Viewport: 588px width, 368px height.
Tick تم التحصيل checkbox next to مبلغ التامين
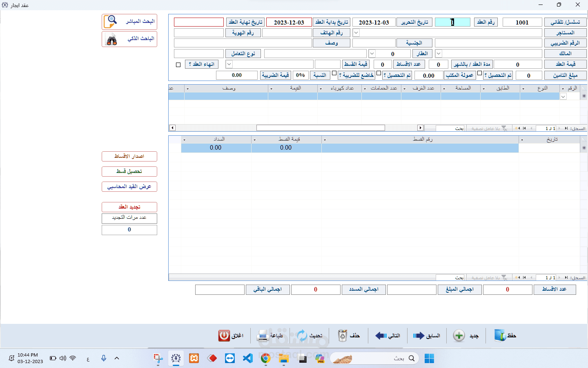[480, 73]
